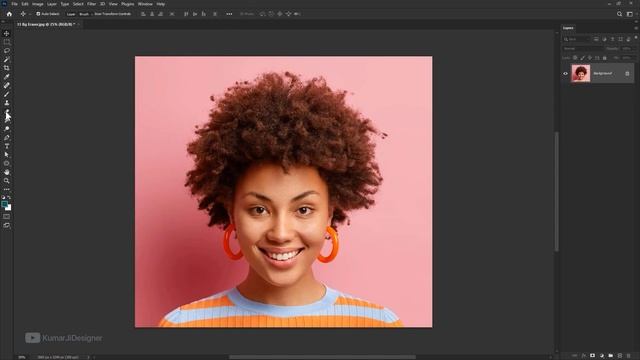This screenshot has height=360, width=640.
Task: Open the Image menu
Action: point(38,4)
